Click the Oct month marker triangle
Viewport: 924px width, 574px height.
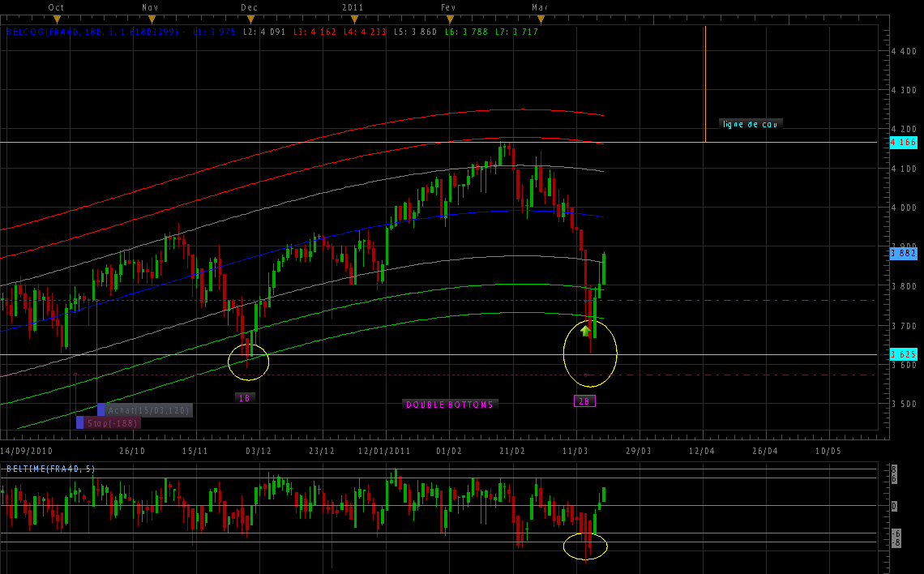57,19
